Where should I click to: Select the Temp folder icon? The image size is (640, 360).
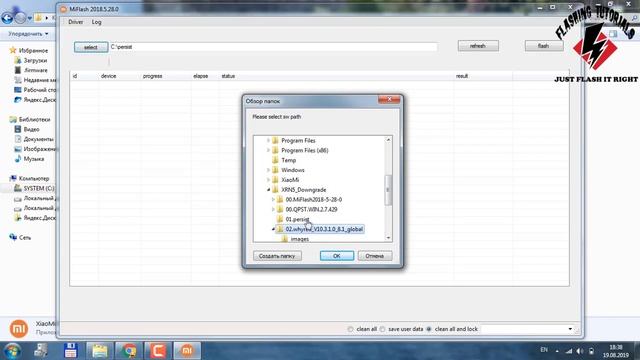pyautogui.click(x=276, y=160)
